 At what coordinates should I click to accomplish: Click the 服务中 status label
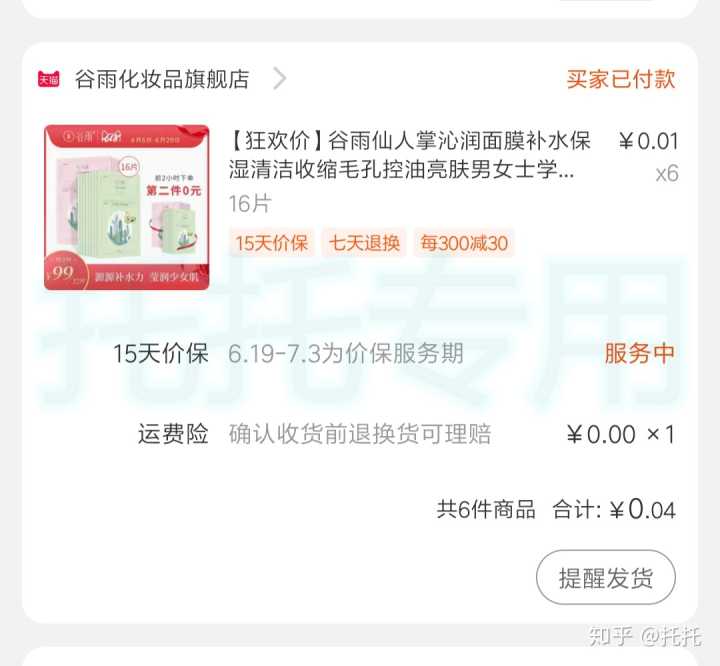[640, 354]
